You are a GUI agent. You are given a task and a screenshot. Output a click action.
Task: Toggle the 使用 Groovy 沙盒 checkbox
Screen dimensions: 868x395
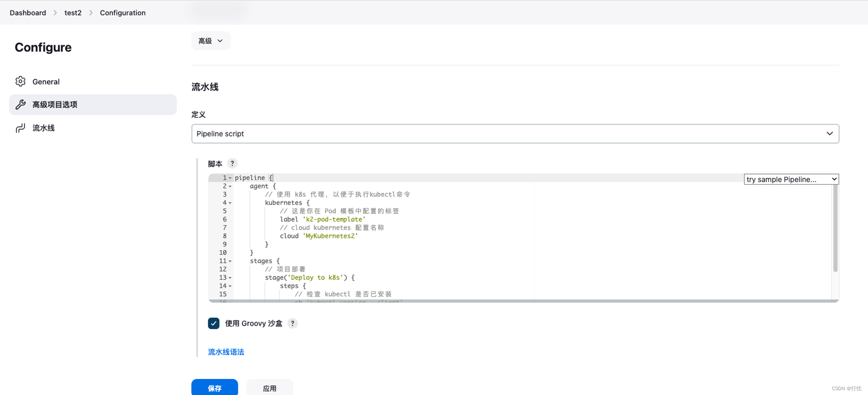[x=214, y=323]
